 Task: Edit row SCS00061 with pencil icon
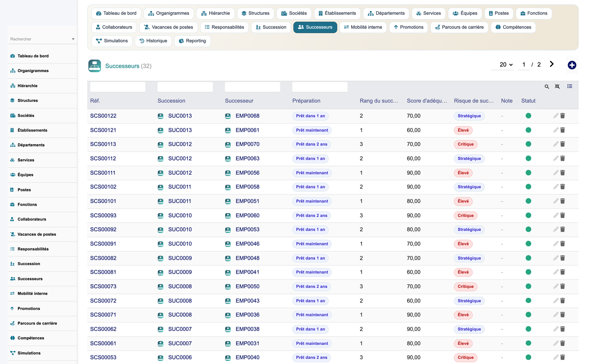pos(556,343)
